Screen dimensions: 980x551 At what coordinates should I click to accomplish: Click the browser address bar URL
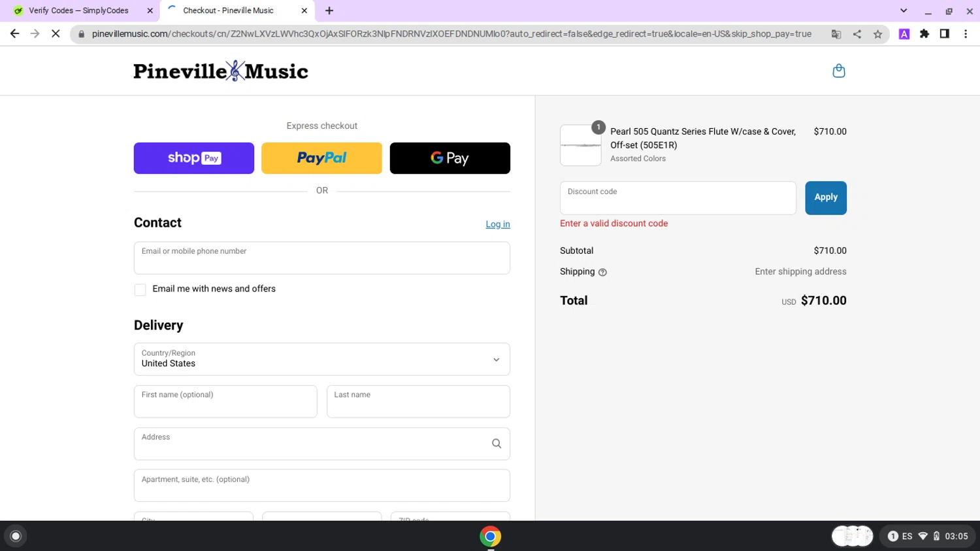tap(451, 34)
